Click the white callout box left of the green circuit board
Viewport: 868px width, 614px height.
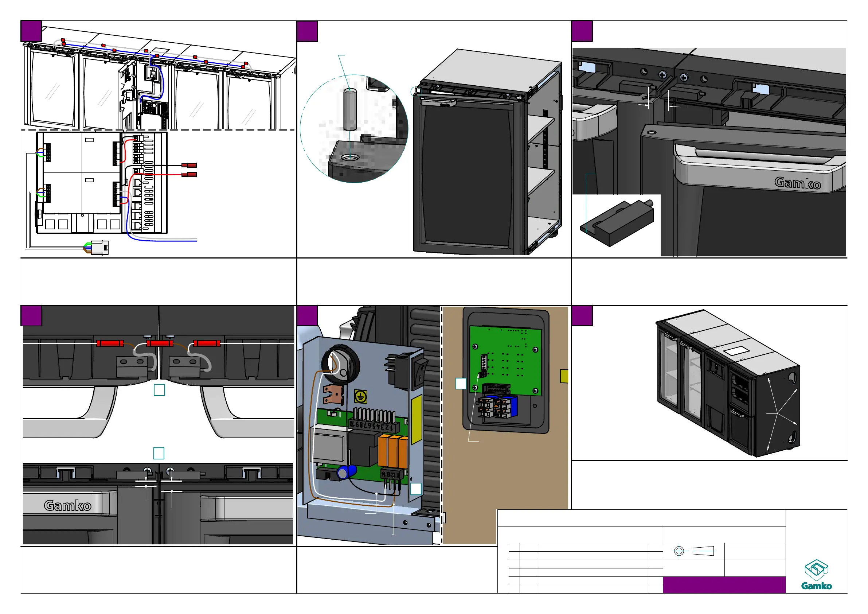[461, 383]
